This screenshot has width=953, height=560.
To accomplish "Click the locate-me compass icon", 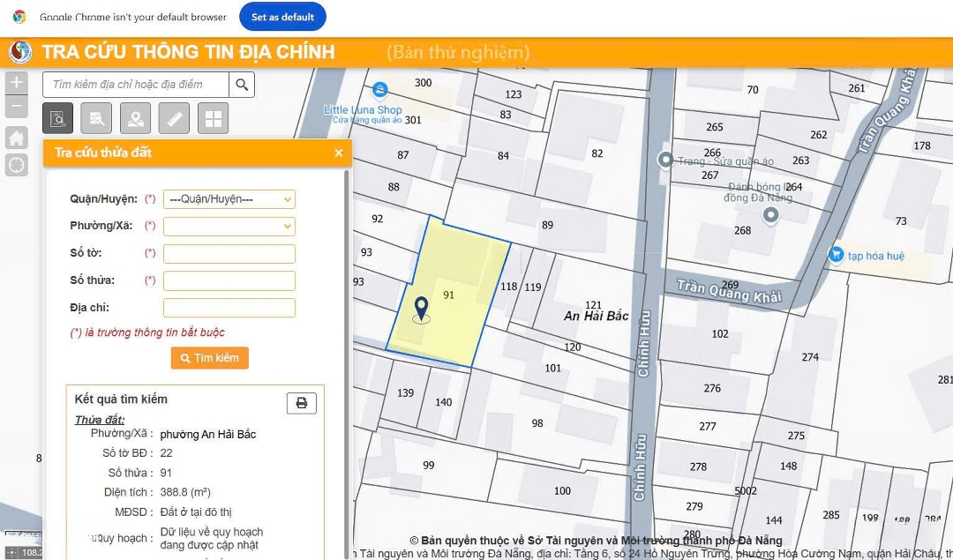I will pyautogui.click(x=16, y=165).
